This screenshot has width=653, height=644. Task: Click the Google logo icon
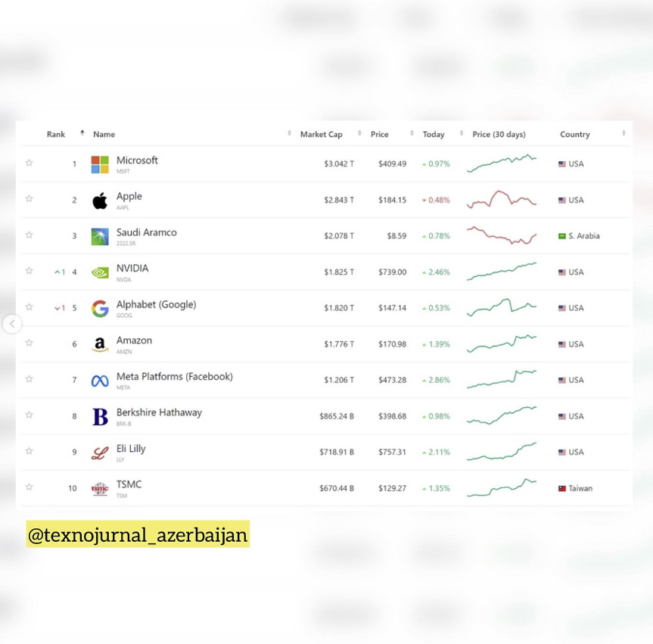point(100,308)
